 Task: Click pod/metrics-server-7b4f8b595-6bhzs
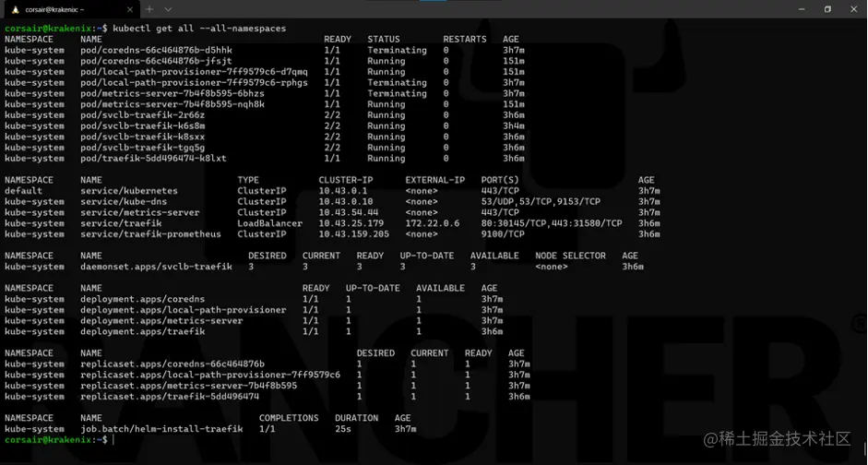pos(172,93)
